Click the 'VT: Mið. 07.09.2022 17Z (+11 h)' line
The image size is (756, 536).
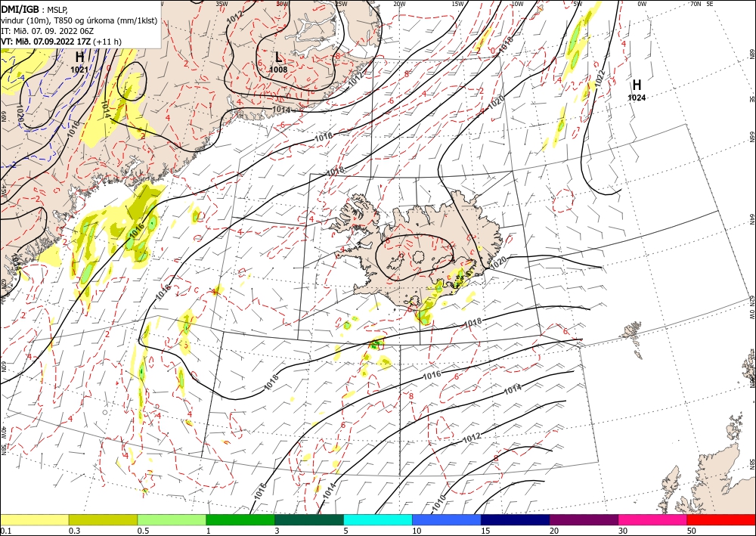(61, 42)
